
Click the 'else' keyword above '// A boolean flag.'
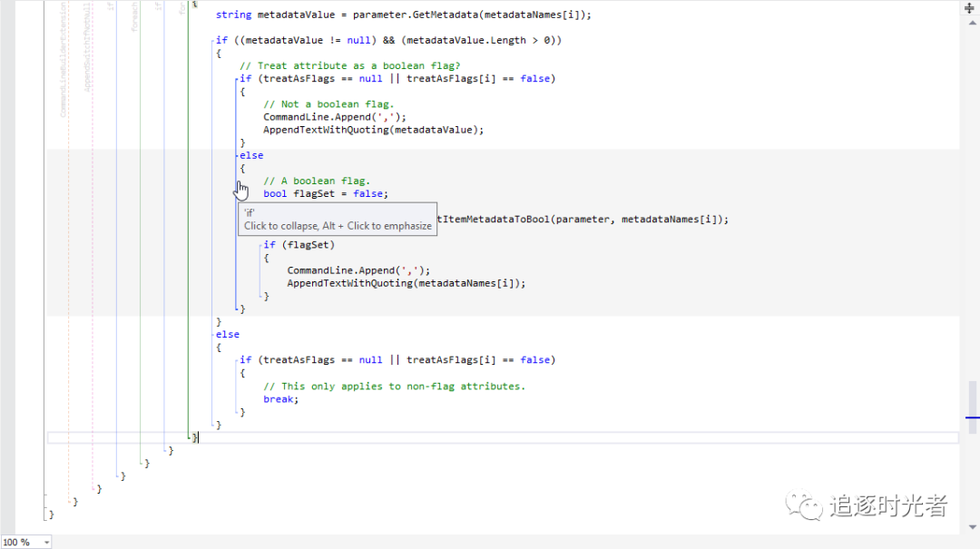(x=251, y=156)
